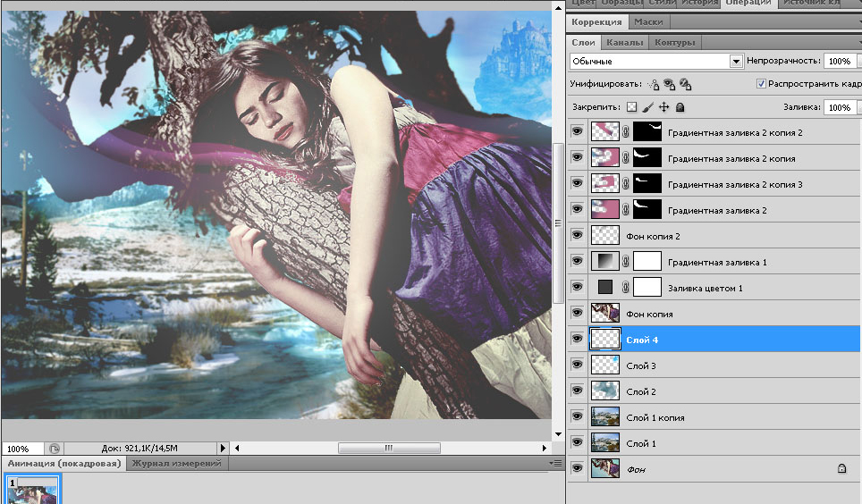
Task: Click Слой 1 layer thumbnail
Action: tap(605, 442)
